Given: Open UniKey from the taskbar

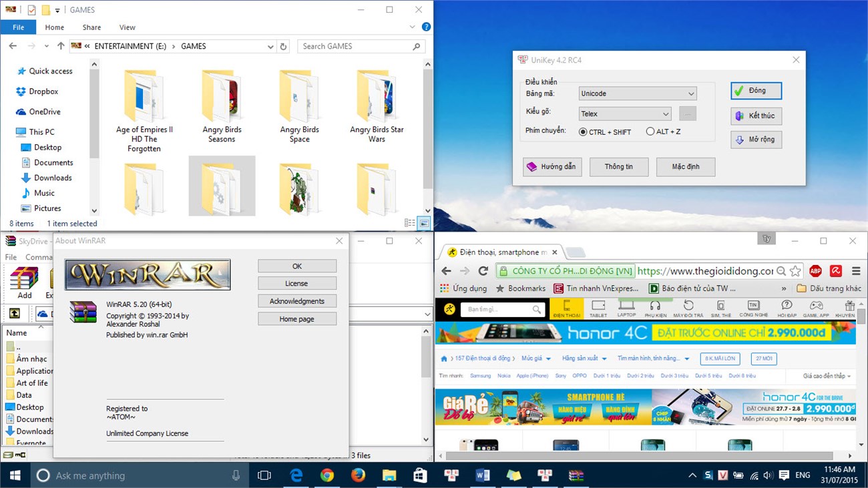Looking at the screenshot, I should coord(451,475).
